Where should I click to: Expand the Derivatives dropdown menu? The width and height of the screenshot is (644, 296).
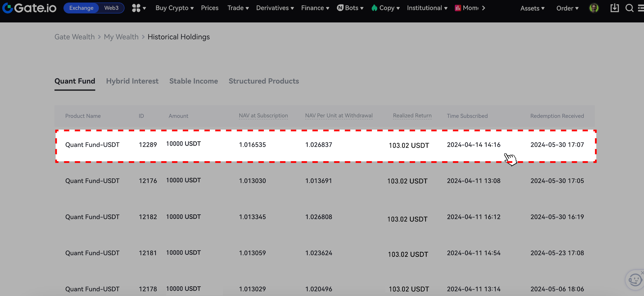pyautogui.click(x=275, y=8)
